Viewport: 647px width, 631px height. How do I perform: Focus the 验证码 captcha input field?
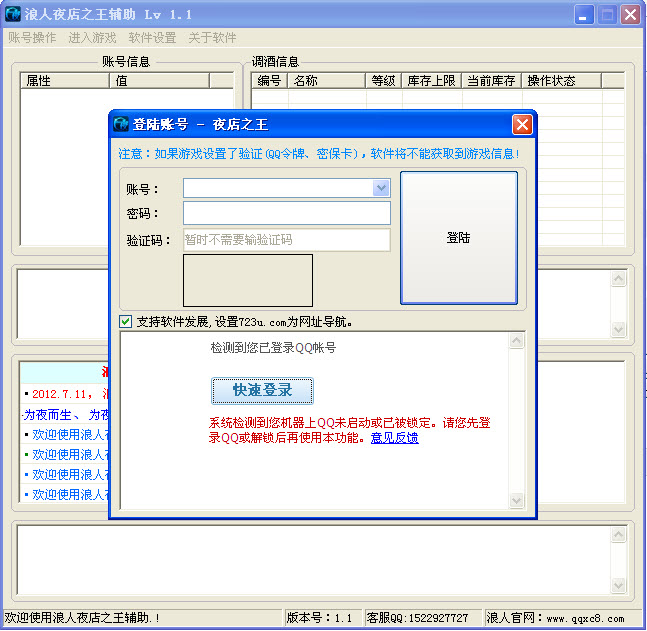[x=287, y=239]
